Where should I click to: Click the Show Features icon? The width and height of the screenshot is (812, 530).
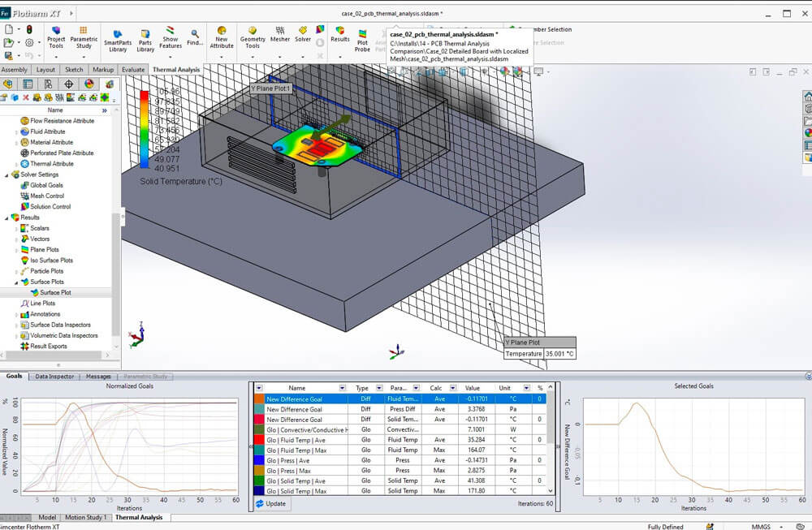point(170,30)
